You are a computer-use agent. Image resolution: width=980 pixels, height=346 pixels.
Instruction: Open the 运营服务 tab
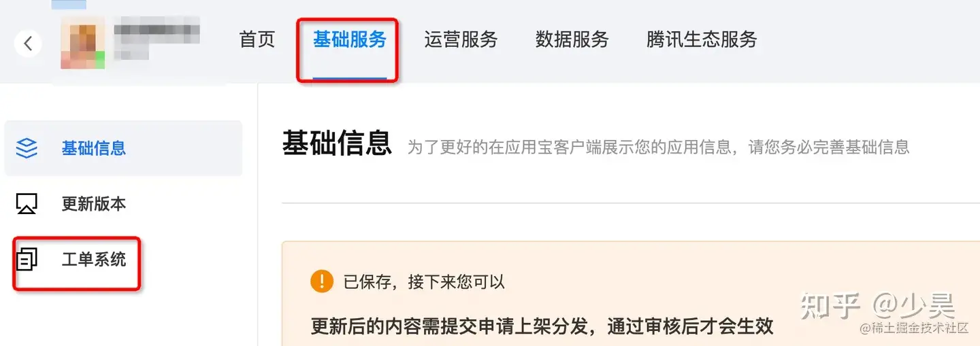click(x=461, y=39)
